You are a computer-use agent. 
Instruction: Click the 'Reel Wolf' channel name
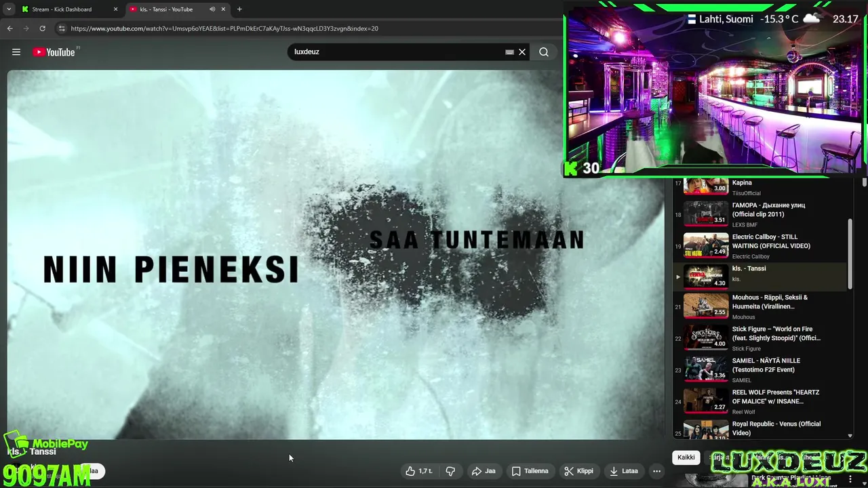tap(744, 412)
